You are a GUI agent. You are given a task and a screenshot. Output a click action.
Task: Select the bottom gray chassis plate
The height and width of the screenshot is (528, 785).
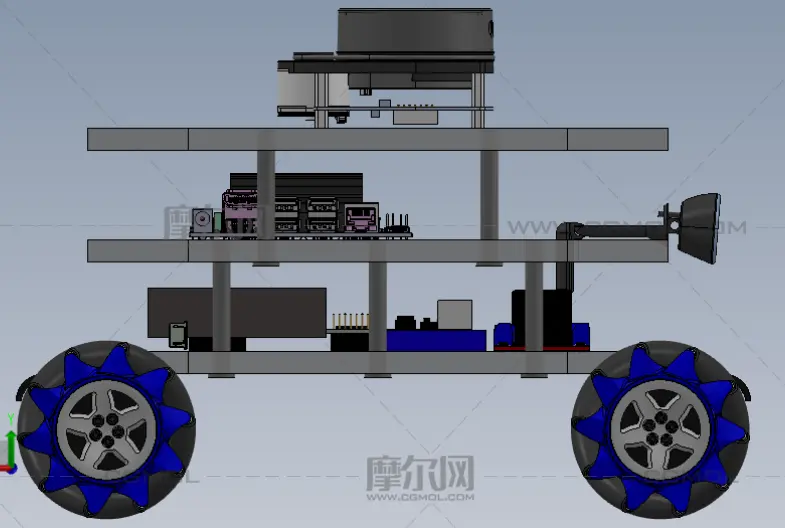tap(400, 362)
